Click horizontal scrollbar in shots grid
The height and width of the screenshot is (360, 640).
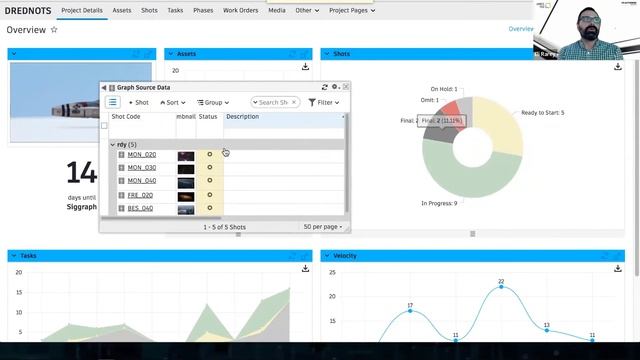coord(161,218)
